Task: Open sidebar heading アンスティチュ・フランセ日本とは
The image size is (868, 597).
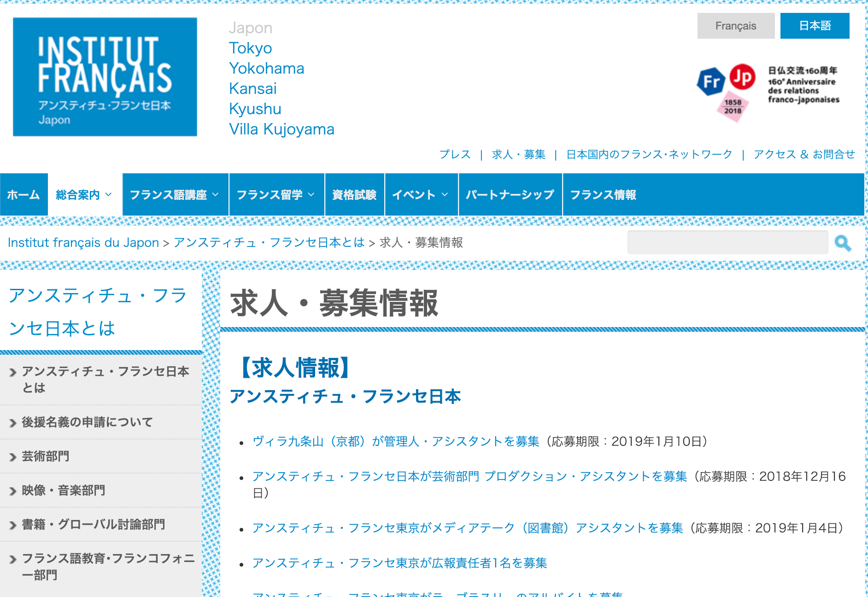Action: tap(98, 312)
